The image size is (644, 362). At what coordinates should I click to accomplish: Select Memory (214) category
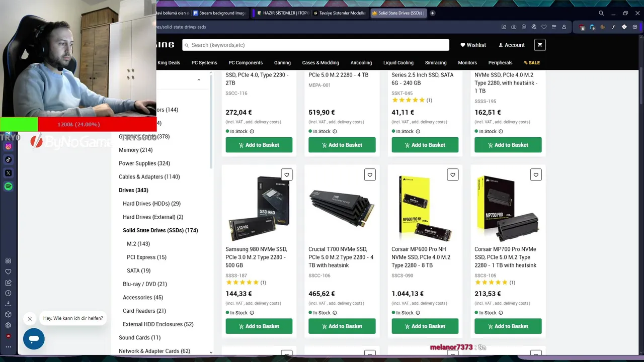click(136, 150)
